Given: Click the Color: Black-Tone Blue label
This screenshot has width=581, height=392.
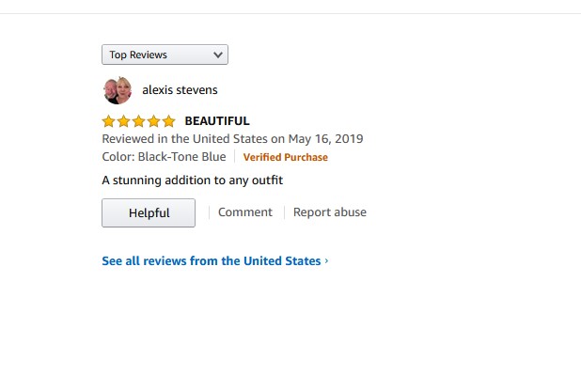Looking at the screenshot, I should pyautogui.click(x=164, y=157).
